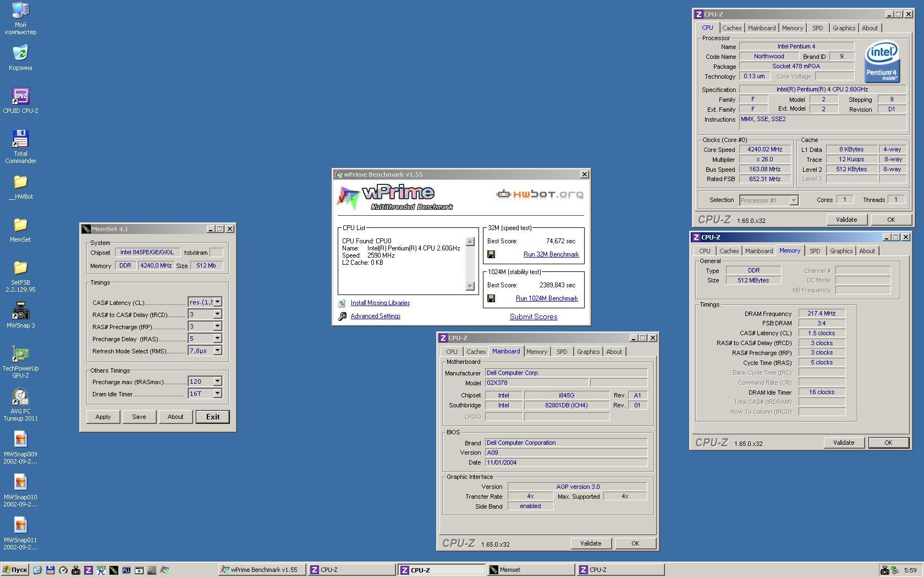
Task: Launch the MemSet RAM-stick icon in quick launch
Action: point(113,570)
